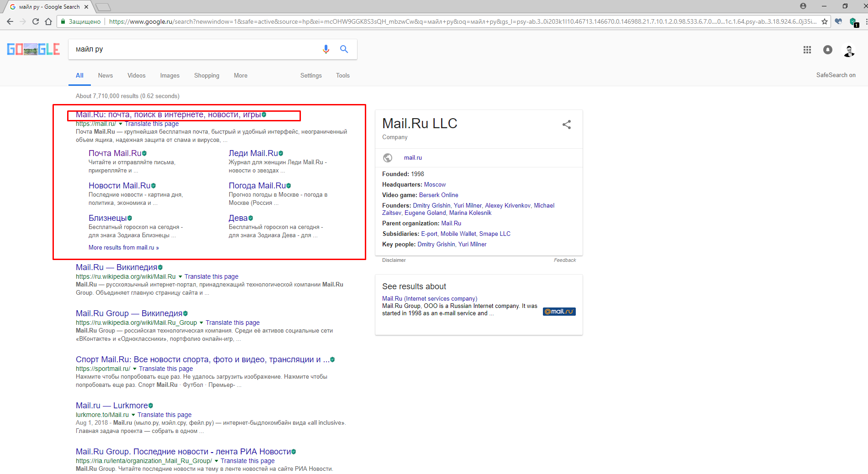Open Mail.Ru Group РИА Новости result
This screenshot has width=868, height=474.
pos(184,452)
